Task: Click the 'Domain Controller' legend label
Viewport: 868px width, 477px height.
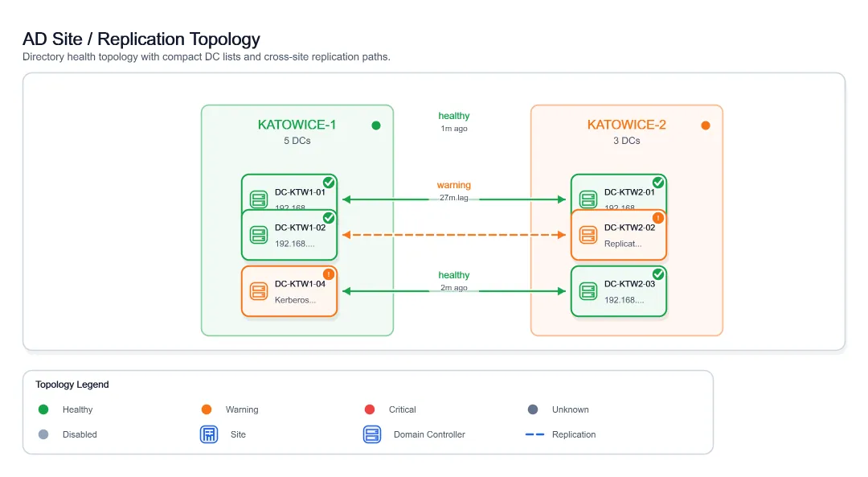Action: point(429,434)
